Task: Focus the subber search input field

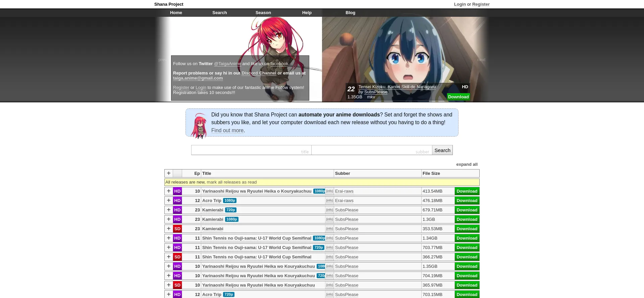Action: [x=372, y=150]
